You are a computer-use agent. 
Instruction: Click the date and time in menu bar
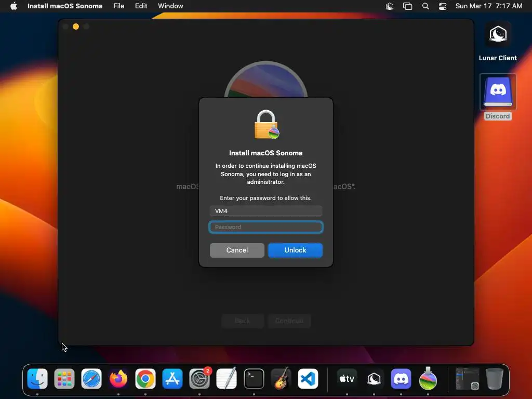coord(488,6)
